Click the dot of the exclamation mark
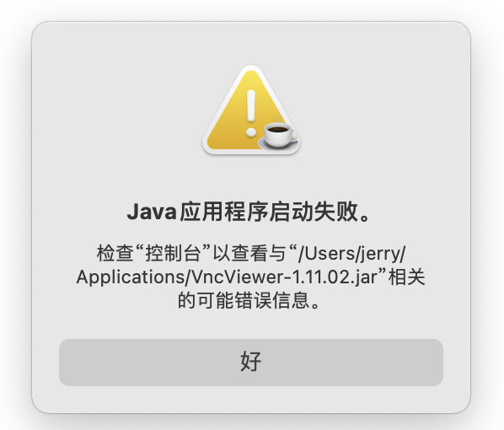504x430 pixels. (x=251, y=132)
